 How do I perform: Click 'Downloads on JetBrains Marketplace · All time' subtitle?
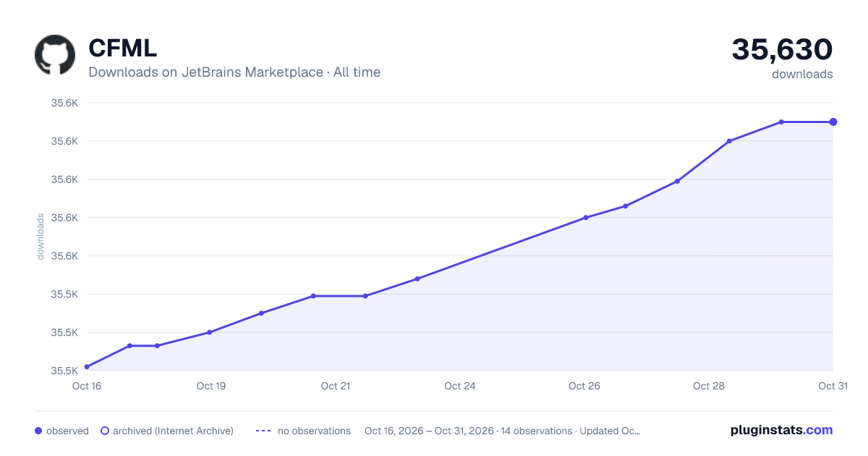(234, 72)
